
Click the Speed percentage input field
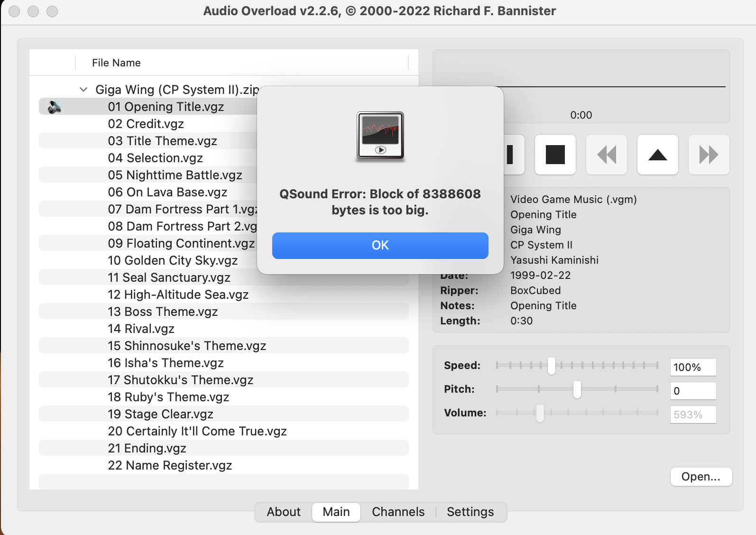[x=692, y=367]
